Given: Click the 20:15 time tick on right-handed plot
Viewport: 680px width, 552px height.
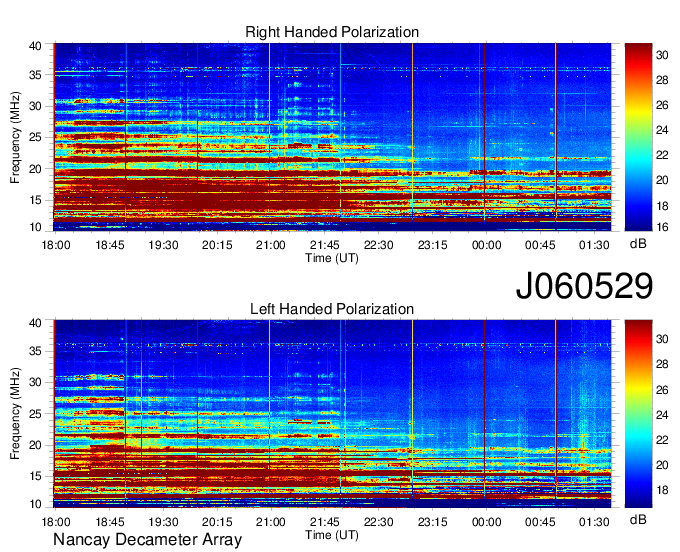Looking at the screenshot, I should coord(217,245).
